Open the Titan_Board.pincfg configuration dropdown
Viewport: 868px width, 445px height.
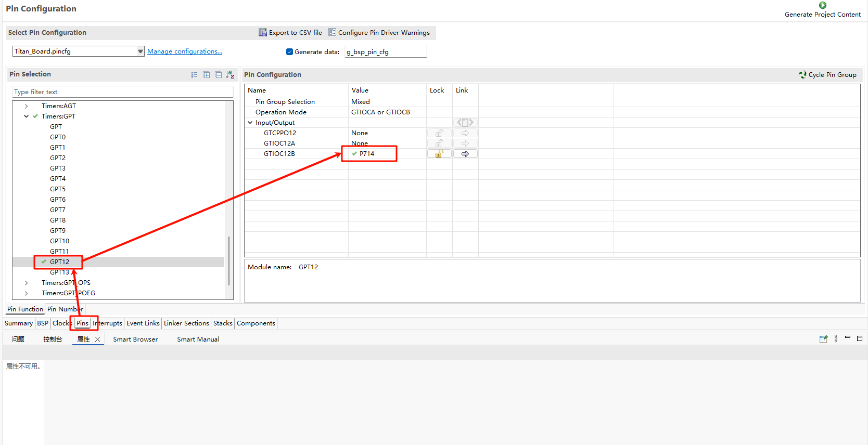point(140,51)
